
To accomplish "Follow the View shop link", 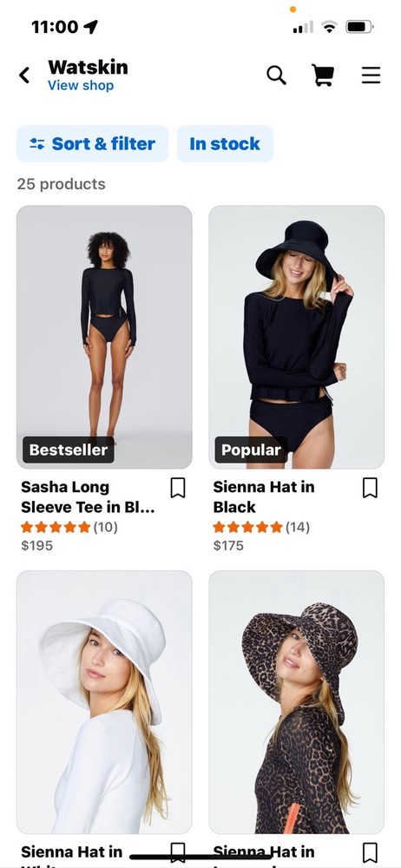I will [81, 86].
